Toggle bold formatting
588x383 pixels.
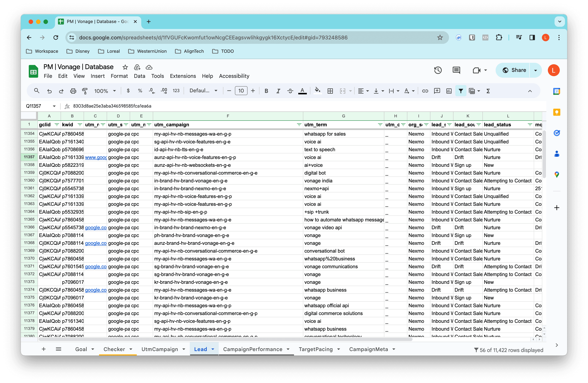(266, 91)
